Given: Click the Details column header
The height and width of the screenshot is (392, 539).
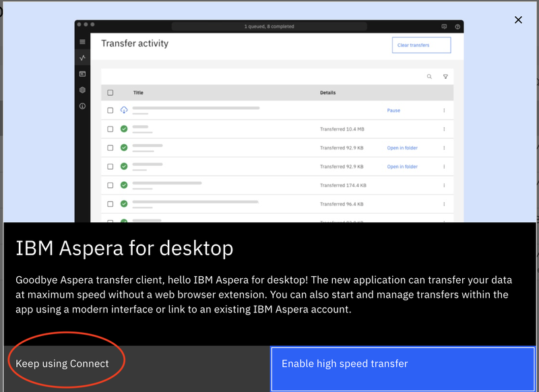Looking at the screenshot, I should click(x=327, y=93).
